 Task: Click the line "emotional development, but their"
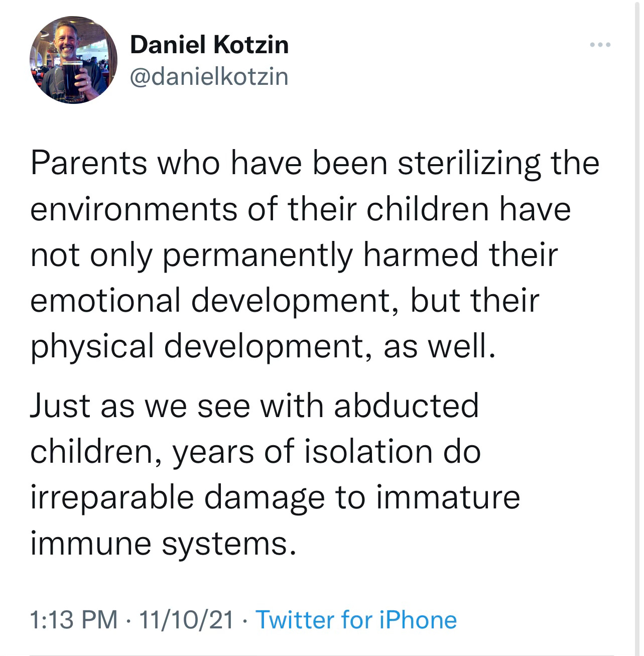(285, 300)
